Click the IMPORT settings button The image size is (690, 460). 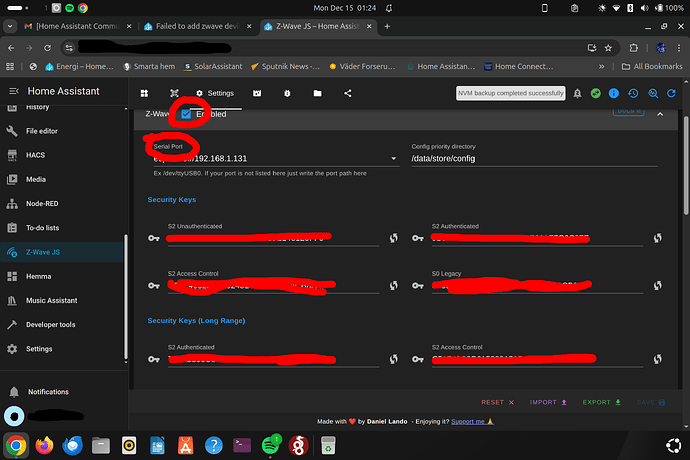coord(548,402)
